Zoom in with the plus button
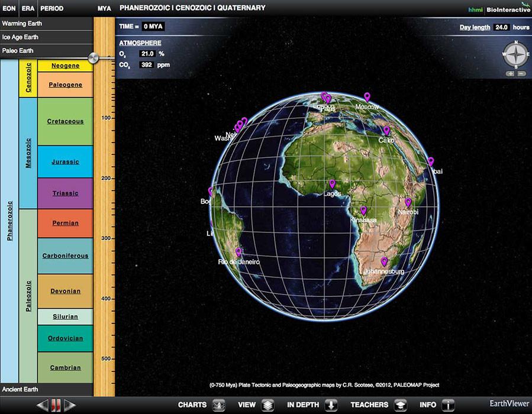Viewport: 532px width, 414px height. point(510,73)
